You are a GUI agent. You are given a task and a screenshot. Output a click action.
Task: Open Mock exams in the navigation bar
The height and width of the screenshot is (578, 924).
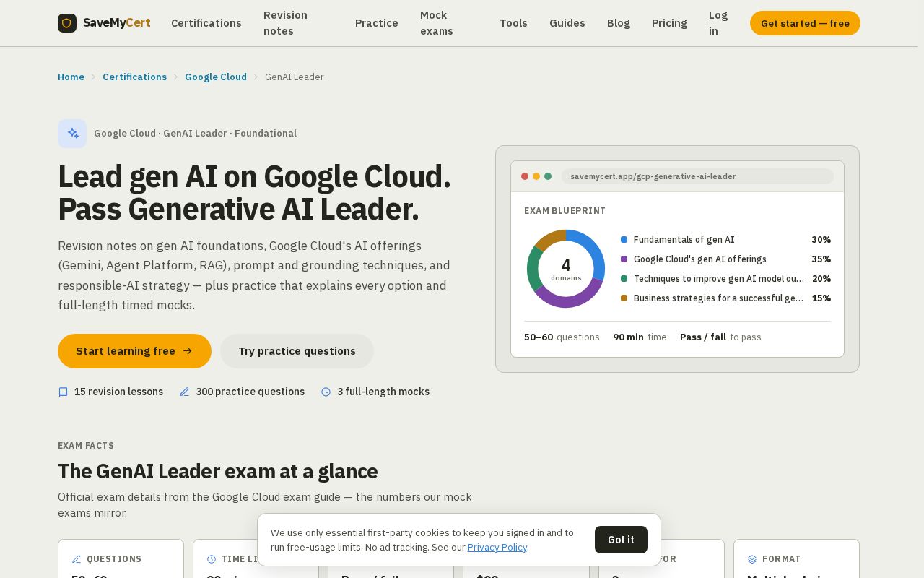[437, 23]
